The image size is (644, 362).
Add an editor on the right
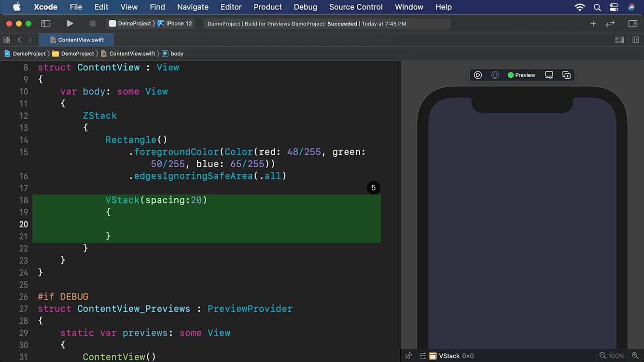pos(636,40)
